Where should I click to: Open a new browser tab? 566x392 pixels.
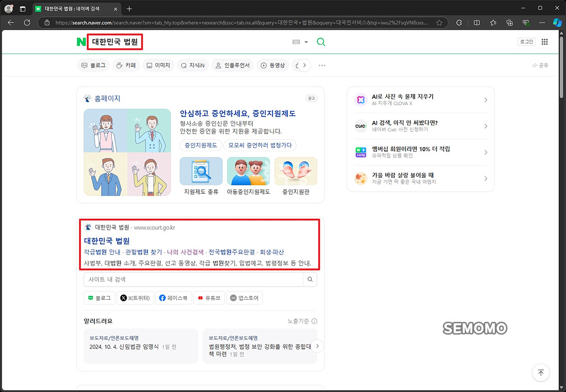[x=129, y=9]
